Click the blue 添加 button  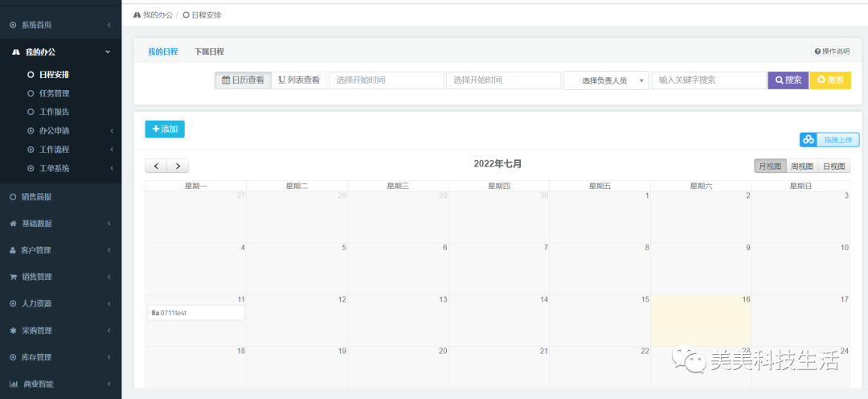point(165,129)
